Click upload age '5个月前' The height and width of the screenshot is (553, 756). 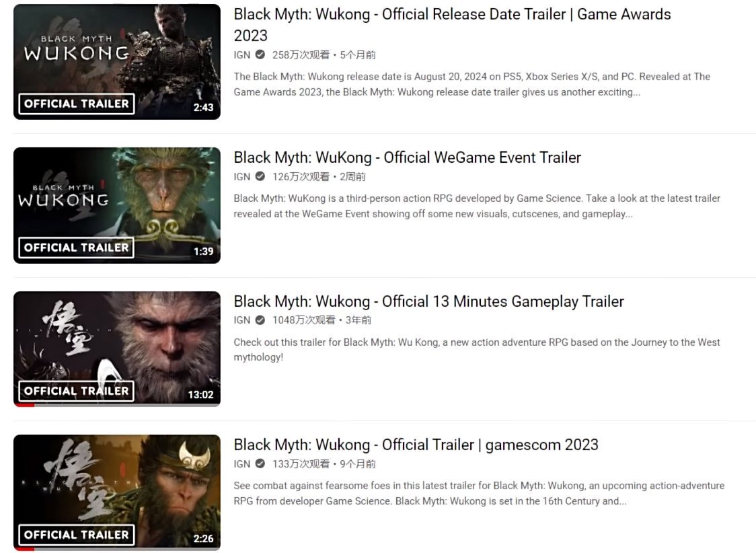358,55
